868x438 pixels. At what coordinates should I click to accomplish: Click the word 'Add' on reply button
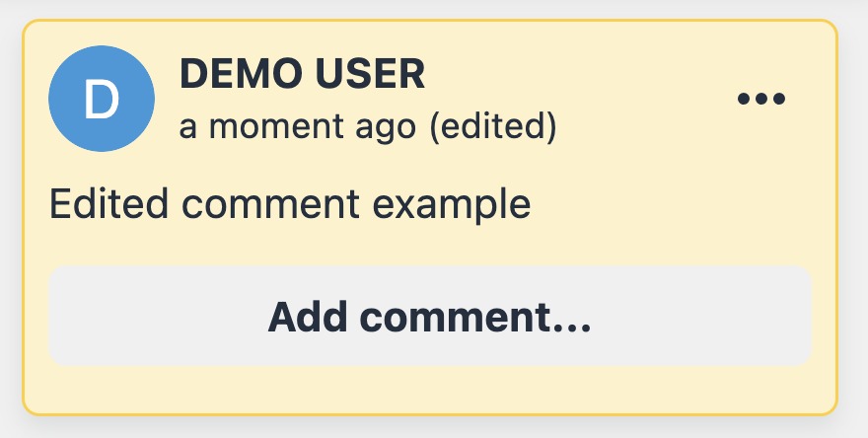303,318
